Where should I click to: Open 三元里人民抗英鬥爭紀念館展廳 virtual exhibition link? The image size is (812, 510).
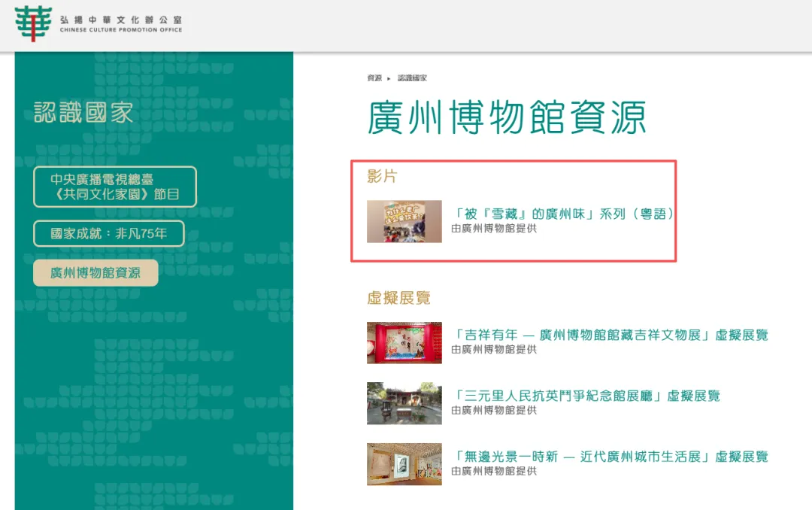tap(586, 396)
